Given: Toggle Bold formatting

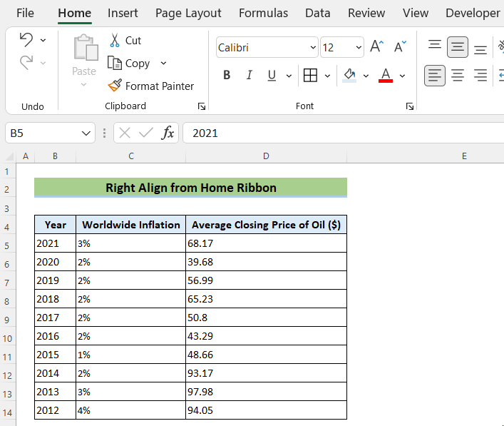Looking at the screenshot, I should point(227,75).
